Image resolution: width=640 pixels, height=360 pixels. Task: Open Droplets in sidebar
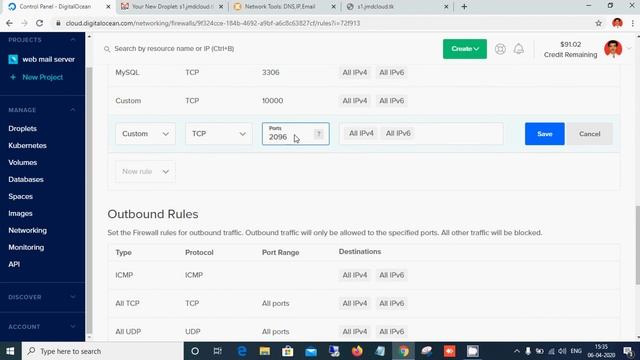pyautogui.click(x=22, y=129)
